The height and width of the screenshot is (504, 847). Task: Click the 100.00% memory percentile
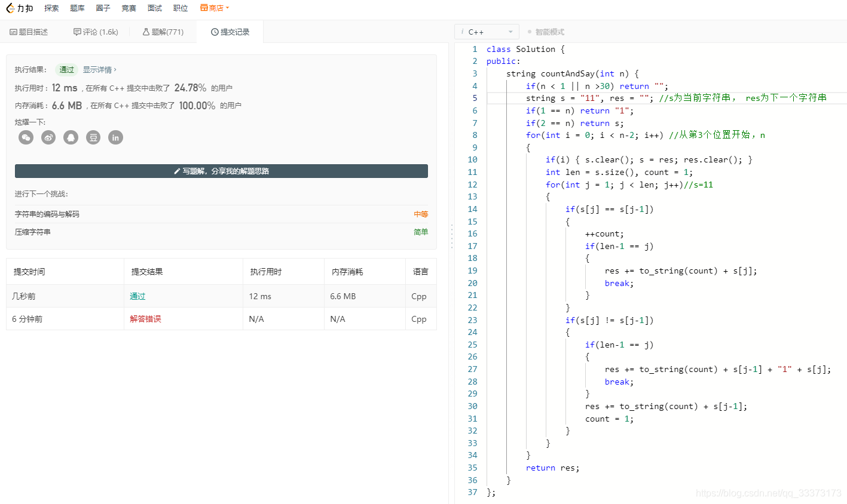[x=197, y=105]
